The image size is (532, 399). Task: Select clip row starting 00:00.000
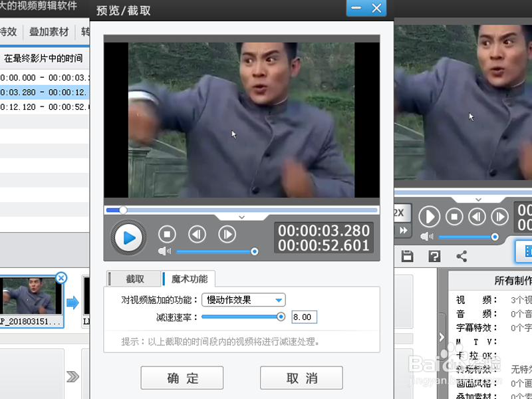point(45,78)
